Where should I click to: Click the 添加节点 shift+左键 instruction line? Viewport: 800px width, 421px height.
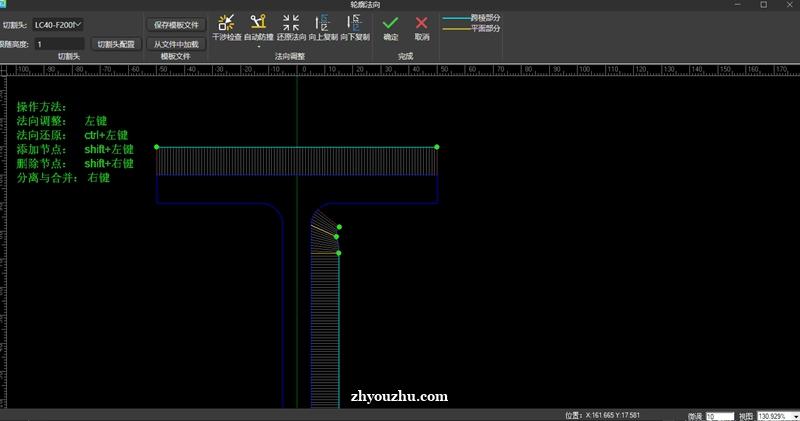pyautogui.click(x=75, y=150)
